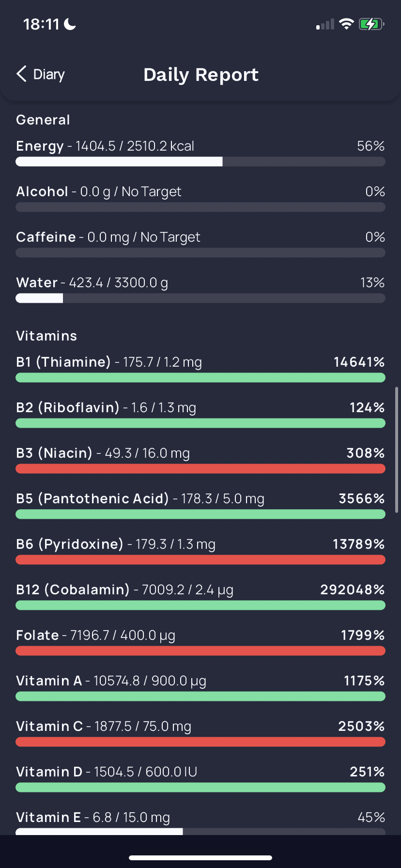This screenshot has width=401, height=868.
Task: Go back to the Diary screen
Action: coord(41,74)
